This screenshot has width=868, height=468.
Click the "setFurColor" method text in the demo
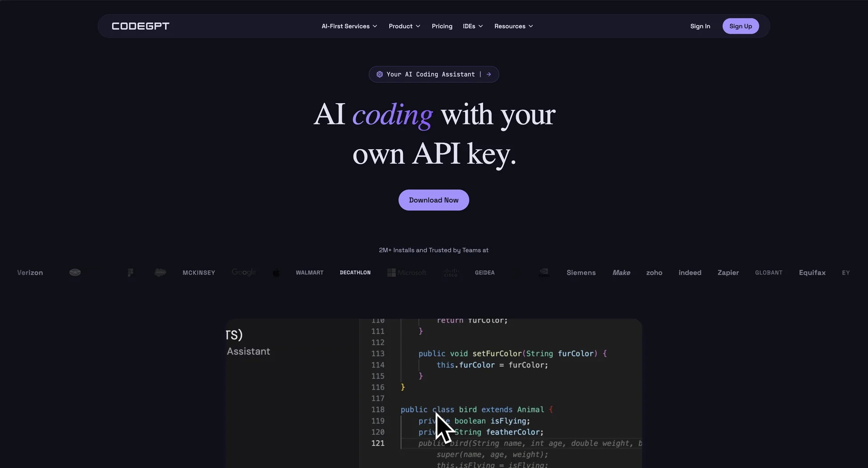tap(497, 354)
